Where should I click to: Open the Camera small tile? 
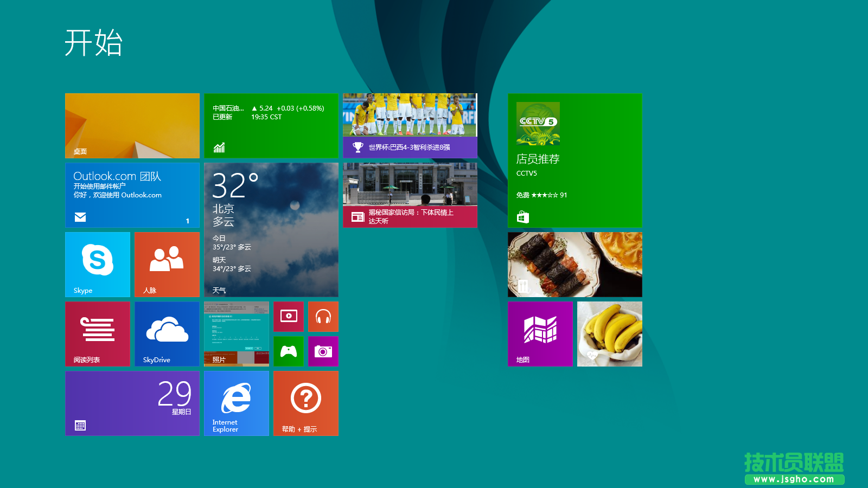323,351
